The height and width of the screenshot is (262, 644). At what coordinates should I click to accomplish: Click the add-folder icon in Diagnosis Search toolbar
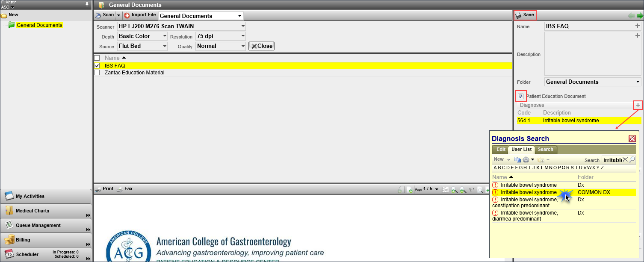[541, 160]
